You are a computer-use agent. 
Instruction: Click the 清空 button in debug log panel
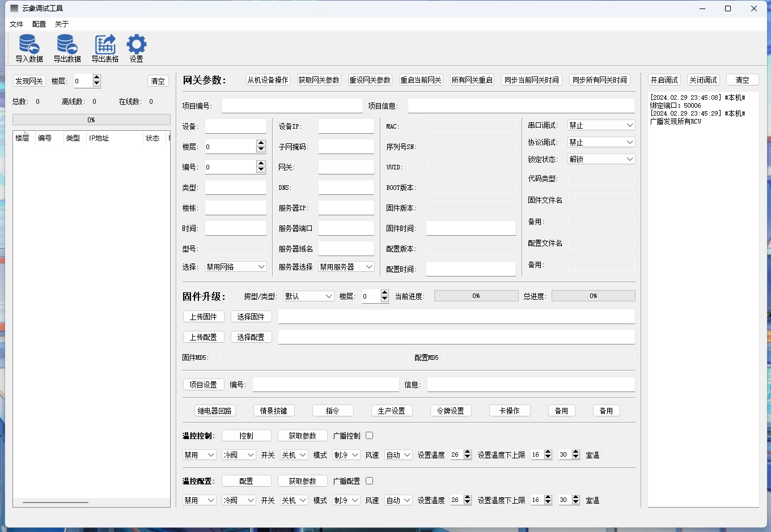pyautogui.click(x=743, y=80)
